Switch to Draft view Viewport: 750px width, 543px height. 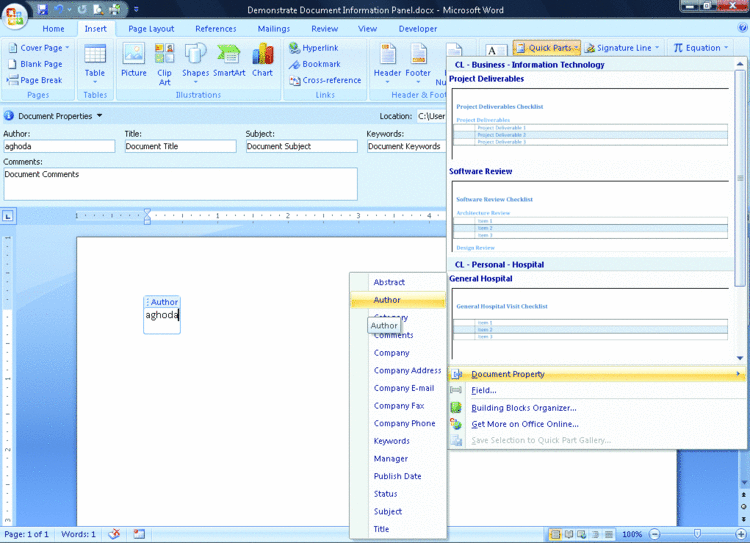pos(608,534)
